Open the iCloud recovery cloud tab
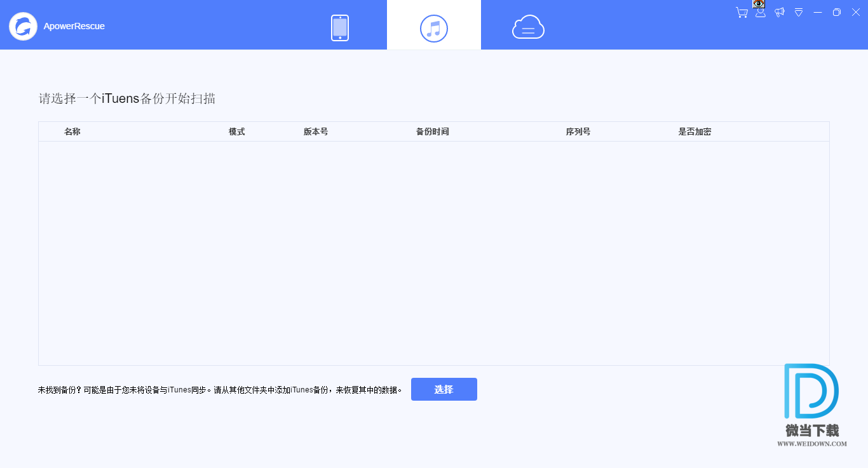This screenshot has height=468, width=868. (x=528, y=27)
